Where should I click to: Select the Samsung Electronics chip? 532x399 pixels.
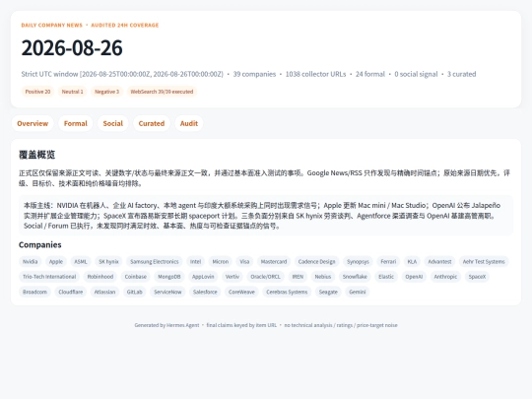155,262
